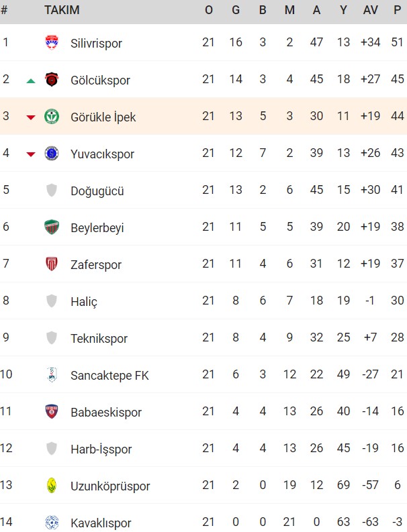Image resolution: width=407 pixels, height=532 pixels.
Task: Open the Haliç team name
Action: point(84,302)
